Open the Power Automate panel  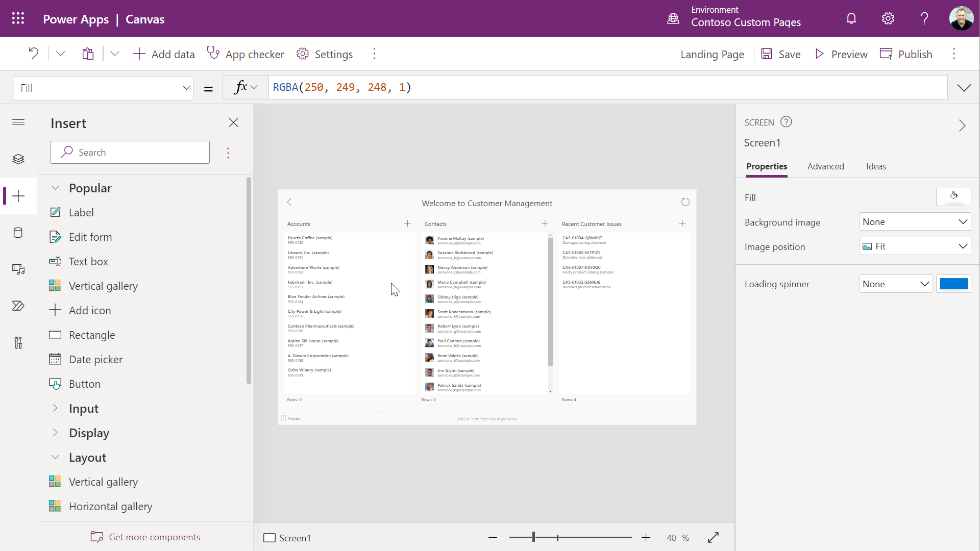(x=18, y=306)
